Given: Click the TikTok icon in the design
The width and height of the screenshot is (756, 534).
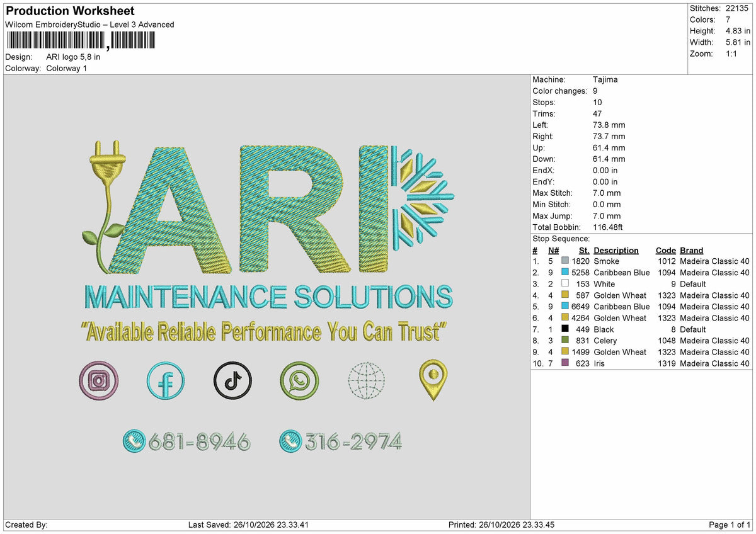Looking at the screenshot, I should [x=232, y=382].
